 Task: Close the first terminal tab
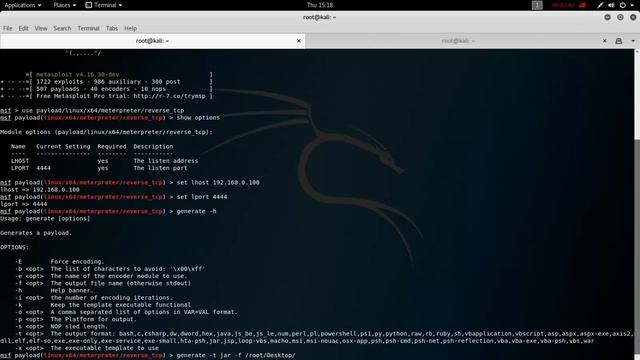click(x=299, y=41)
